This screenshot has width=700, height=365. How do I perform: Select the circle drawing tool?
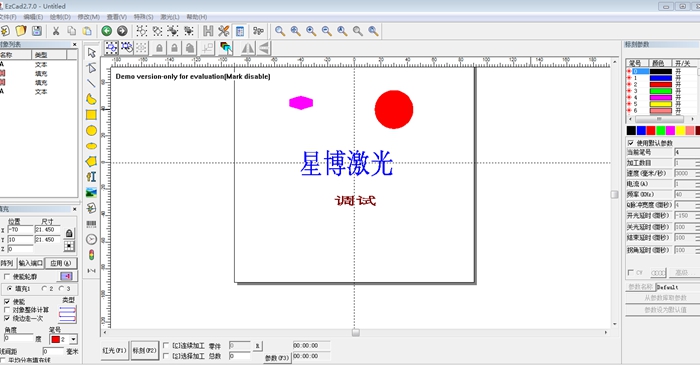pyautogui.click(x=91, y=130)
